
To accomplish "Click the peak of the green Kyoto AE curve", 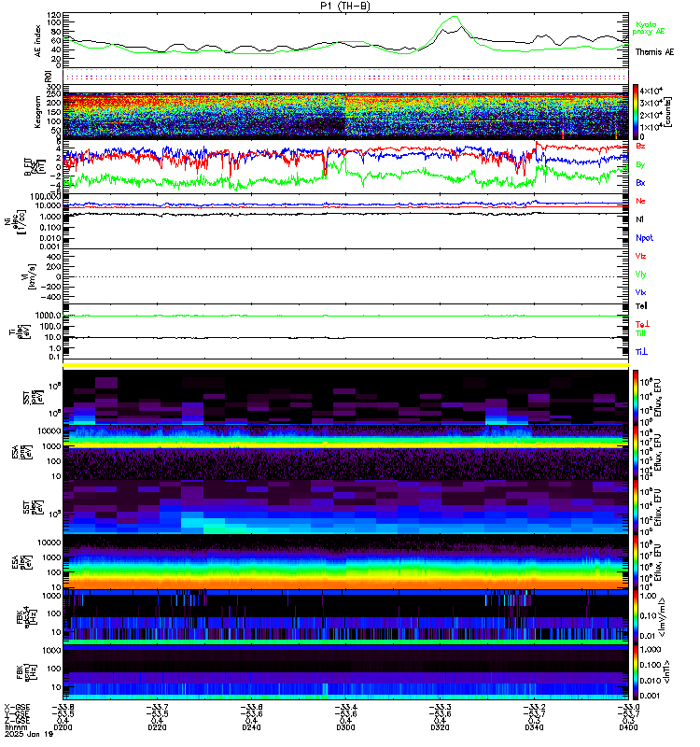I will pos(455,17).
